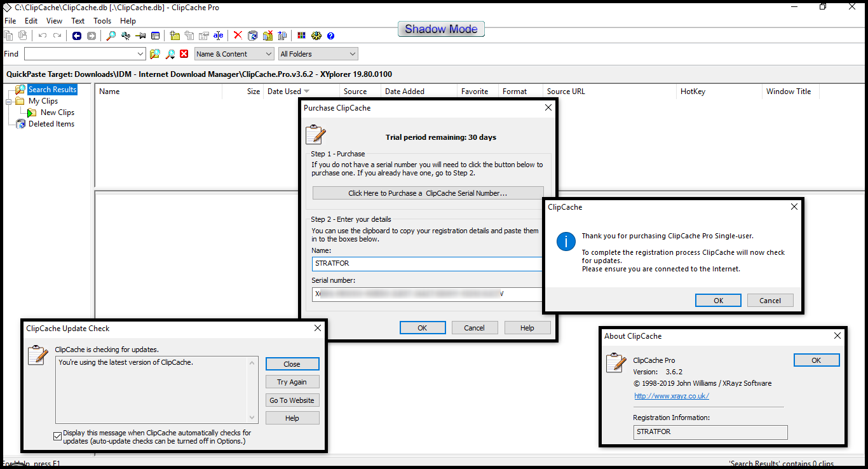Click the red X Delete toolbar icon
The image size is (868, 469).
point(238,36)
